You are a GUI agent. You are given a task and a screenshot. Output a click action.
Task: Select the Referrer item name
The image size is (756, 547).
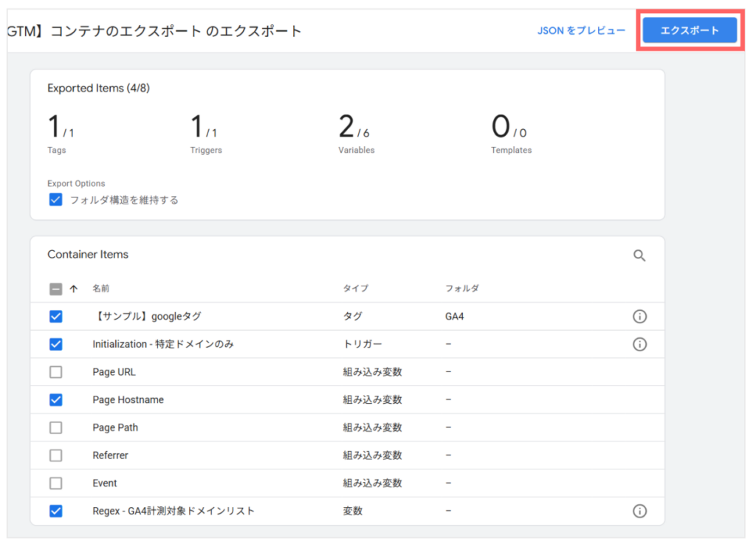[x=111, y=455]
